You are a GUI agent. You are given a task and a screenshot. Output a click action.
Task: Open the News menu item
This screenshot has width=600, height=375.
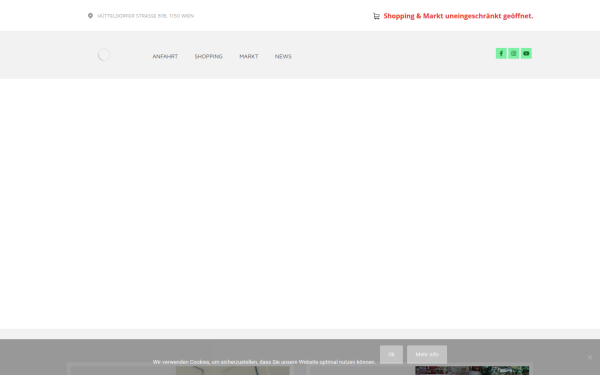(283, 56)
